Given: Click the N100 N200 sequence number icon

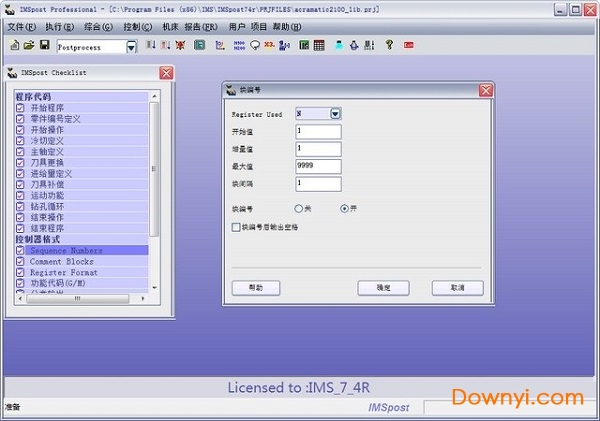Looking at the screenshot, I should click(x=239, y=45).
